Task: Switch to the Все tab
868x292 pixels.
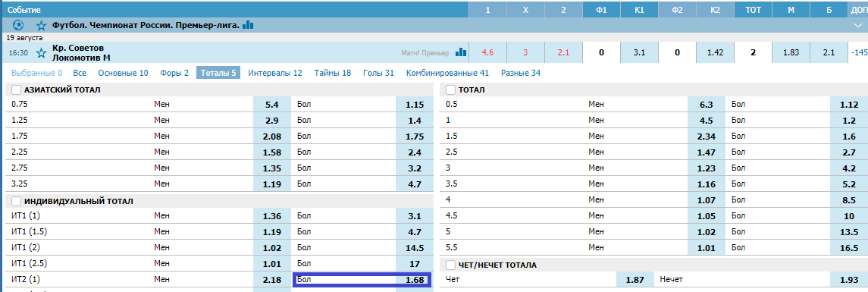Action: tap(80, 73)
